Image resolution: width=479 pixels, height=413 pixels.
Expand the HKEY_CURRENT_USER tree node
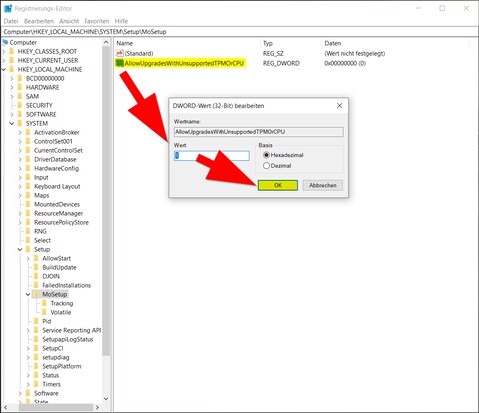(x=4, y=60)
